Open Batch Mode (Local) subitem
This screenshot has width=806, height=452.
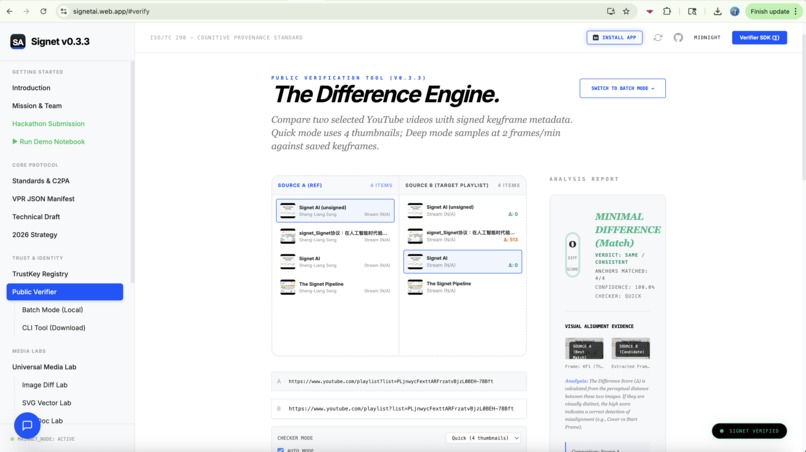52,310
